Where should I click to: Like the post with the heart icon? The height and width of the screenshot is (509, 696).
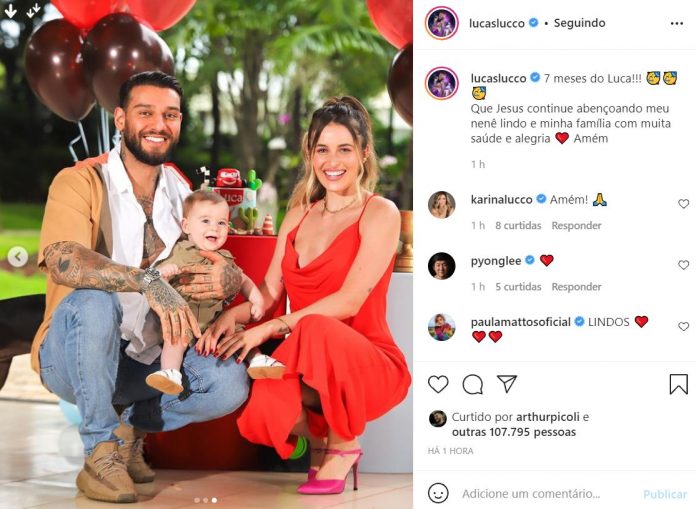coord(438,384)
